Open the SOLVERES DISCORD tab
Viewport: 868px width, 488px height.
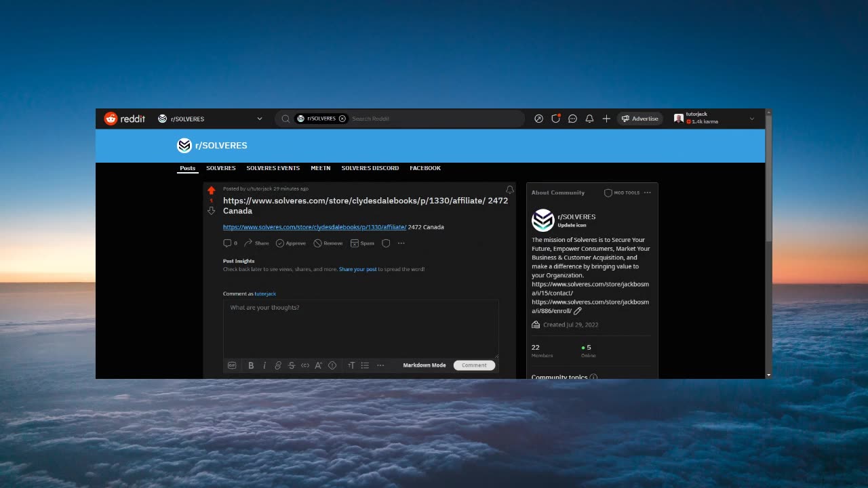coord(370,168)
